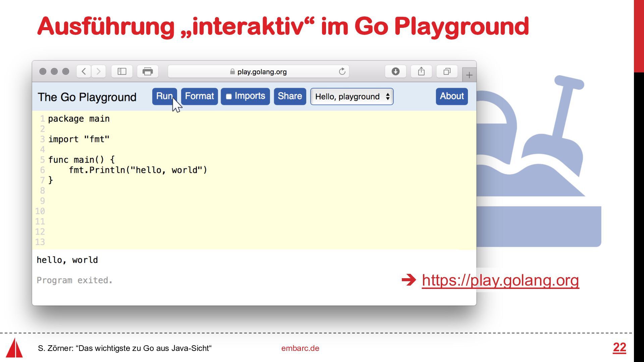
Task: Click the fmt.Println code line
Action: pyautogui.click(x=138, y=170)
